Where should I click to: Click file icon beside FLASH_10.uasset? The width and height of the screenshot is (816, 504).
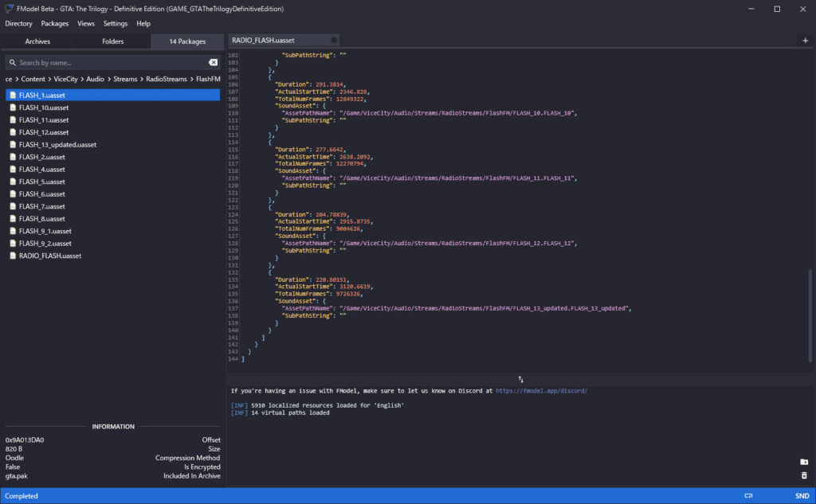13,107
